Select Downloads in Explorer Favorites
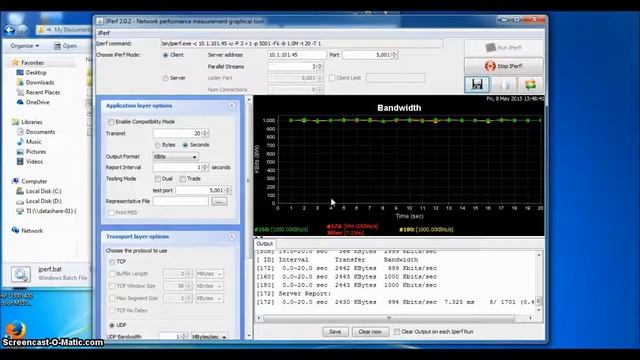Image resolution: width=640 pixels, height=360 pixels. [40, 82]
